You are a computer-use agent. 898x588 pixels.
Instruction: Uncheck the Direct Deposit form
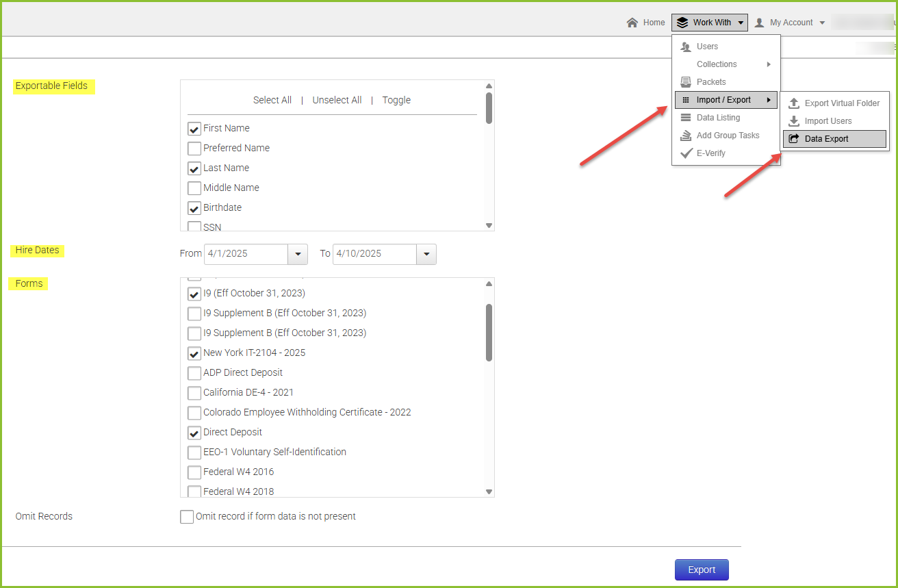(x=194, y=433)
